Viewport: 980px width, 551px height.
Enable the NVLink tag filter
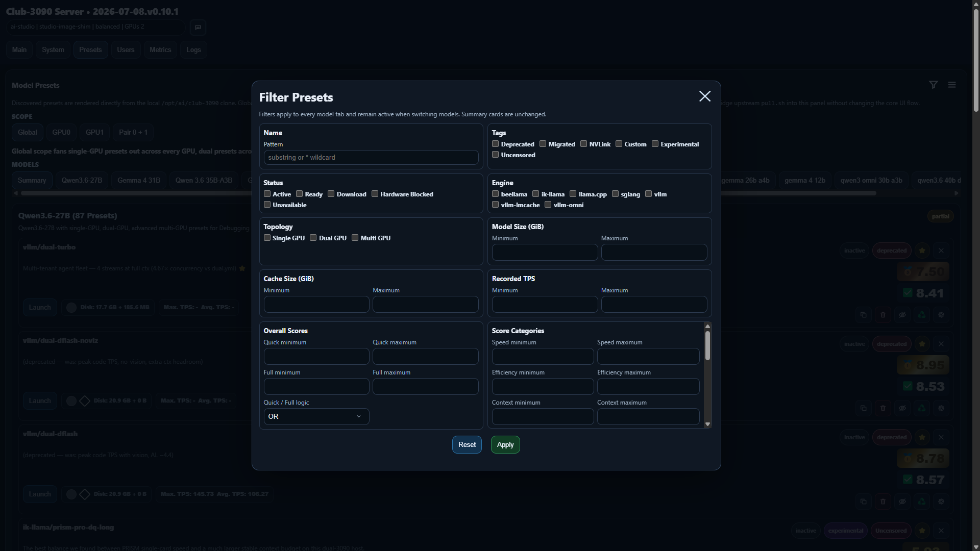583,144
